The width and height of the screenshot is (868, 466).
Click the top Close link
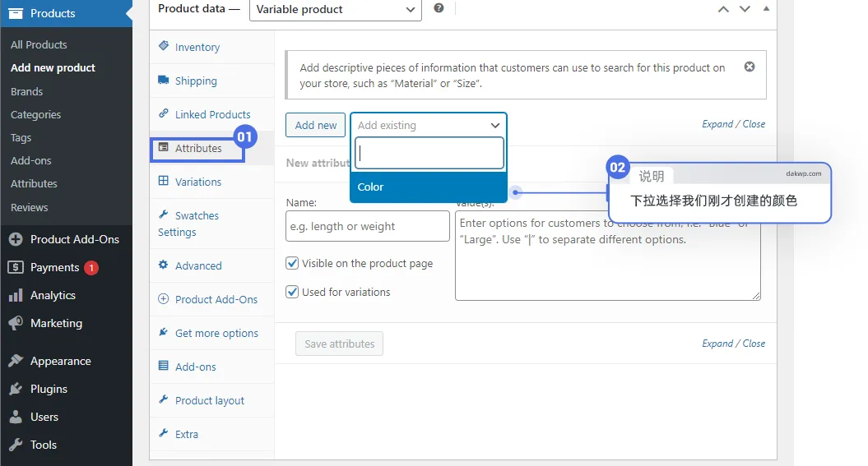click(754, 124)
